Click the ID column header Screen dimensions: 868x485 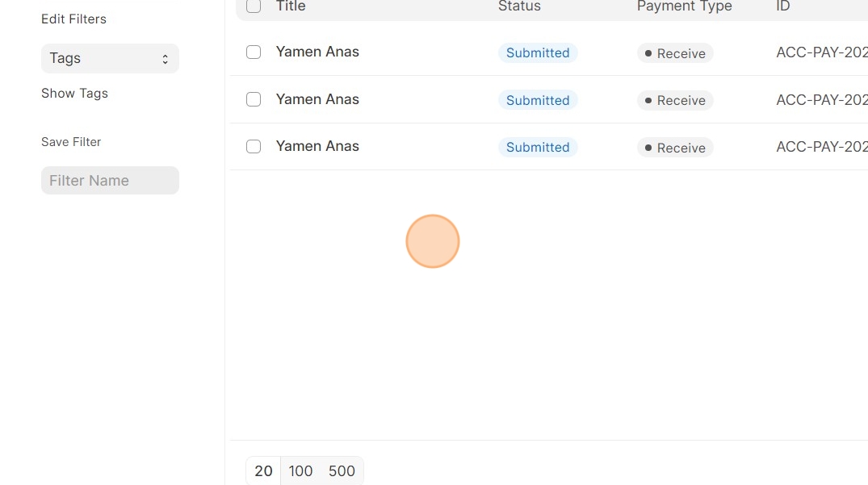coord(782,6)
